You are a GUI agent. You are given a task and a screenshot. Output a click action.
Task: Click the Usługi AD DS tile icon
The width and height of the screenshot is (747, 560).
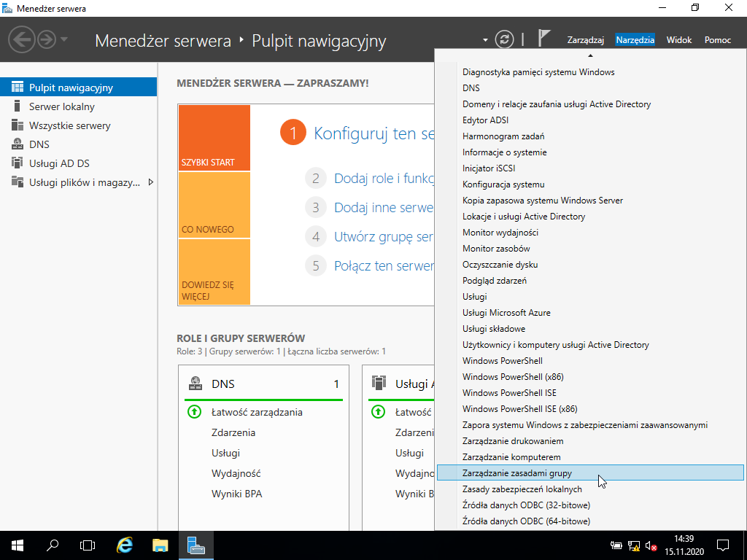379,383
